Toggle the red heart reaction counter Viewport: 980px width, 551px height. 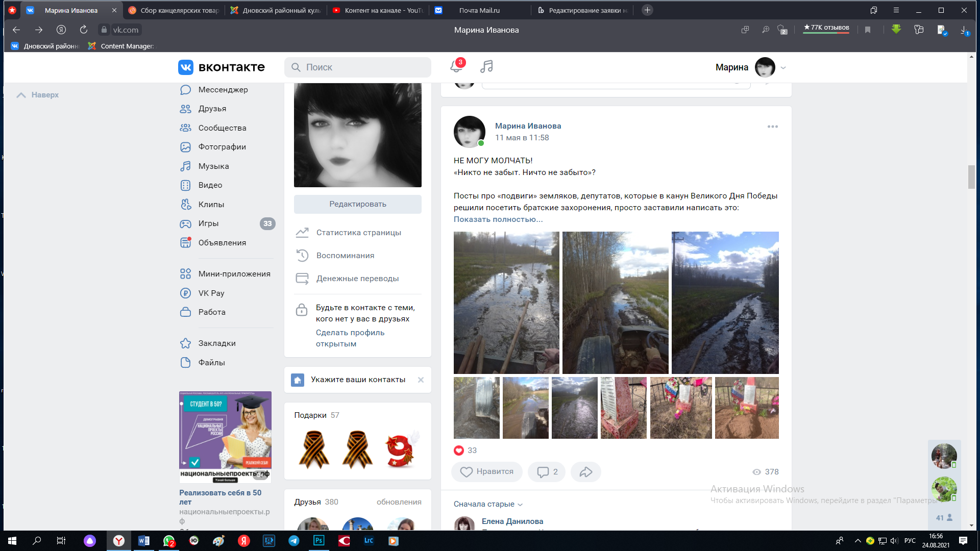(x=459, y=450)
